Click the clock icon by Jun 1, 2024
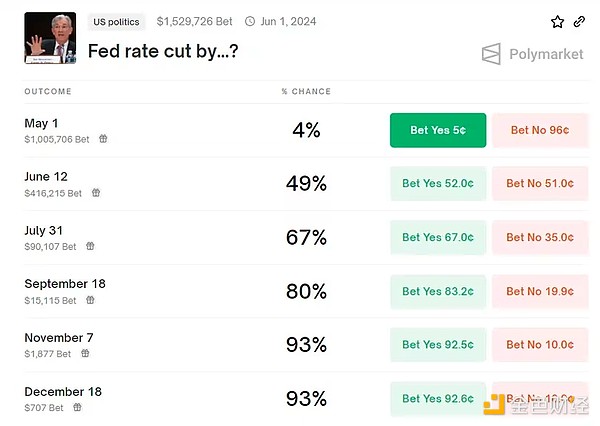The width and height of the screenshot is (600, 426). click(249, 21)
